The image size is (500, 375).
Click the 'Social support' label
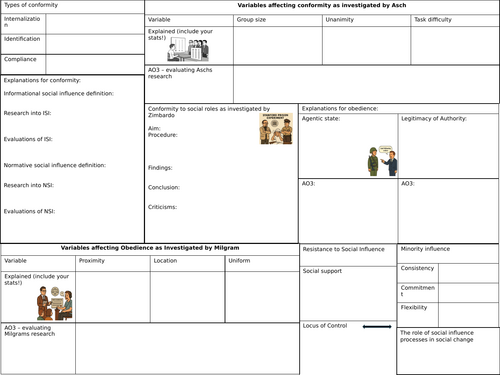coord(322,271)
